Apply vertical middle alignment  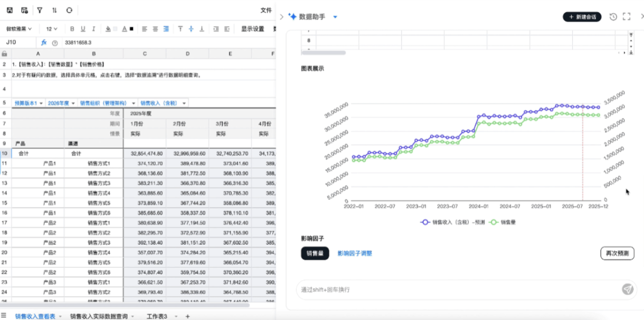tap(191, 29)
